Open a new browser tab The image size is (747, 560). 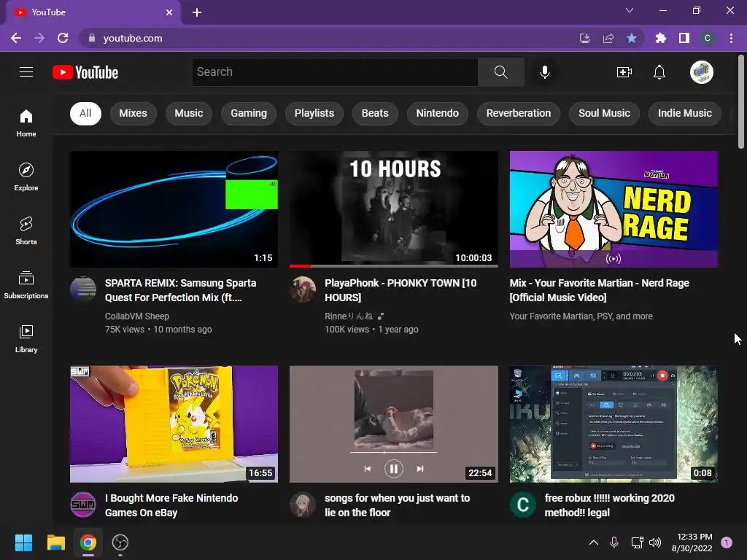pos(197,13)
